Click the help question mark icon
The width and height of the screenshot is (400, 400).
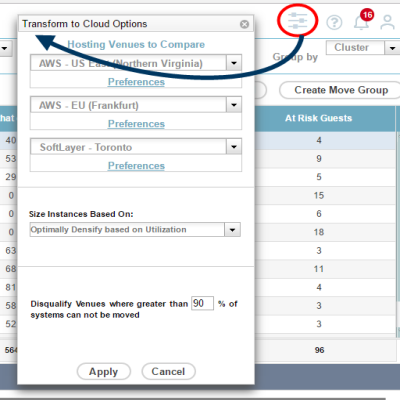[x=334, y=22]
